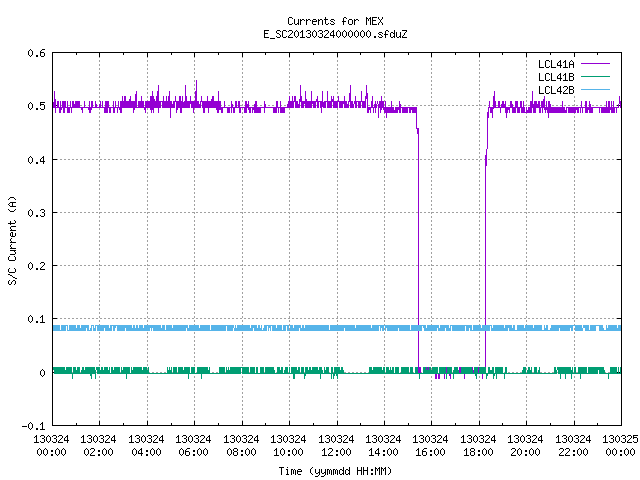Click the green LCL41B legend line sample
Viewport: 640px width, 480px height.
[x=595, y=76]
